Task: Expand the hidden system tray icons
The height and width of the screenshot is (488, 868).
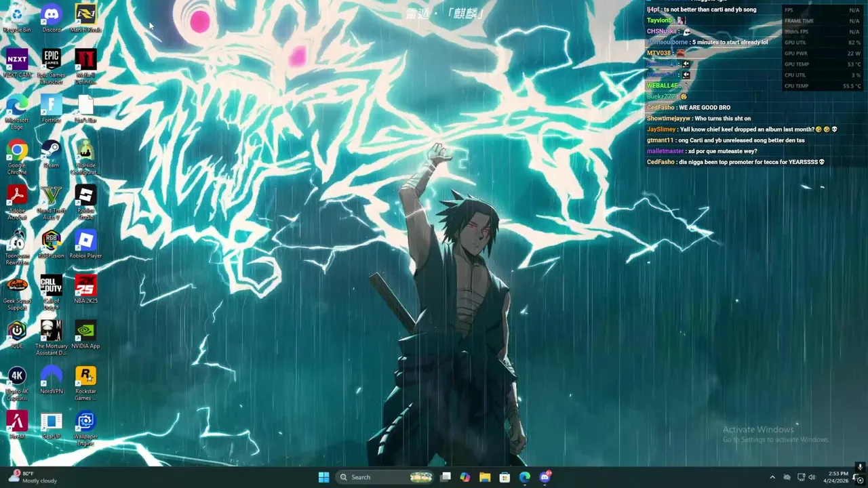Action: point(772,477)
